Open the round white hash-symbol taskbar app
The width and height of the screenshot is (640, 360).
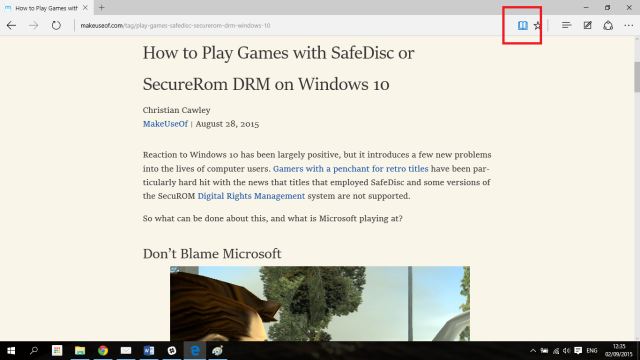pos(172,351)
